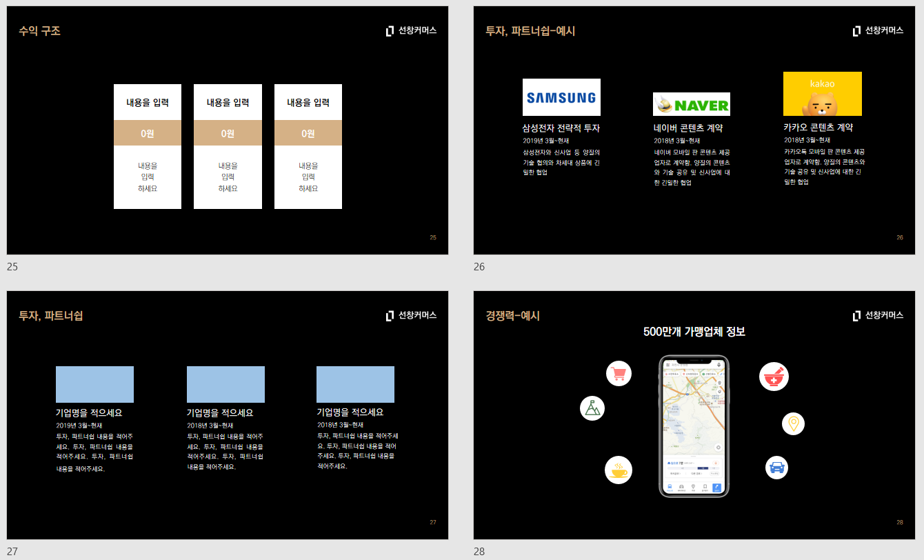
Task: Select blue placeholder box above the 2019년 entry
Action: [94, 384]
